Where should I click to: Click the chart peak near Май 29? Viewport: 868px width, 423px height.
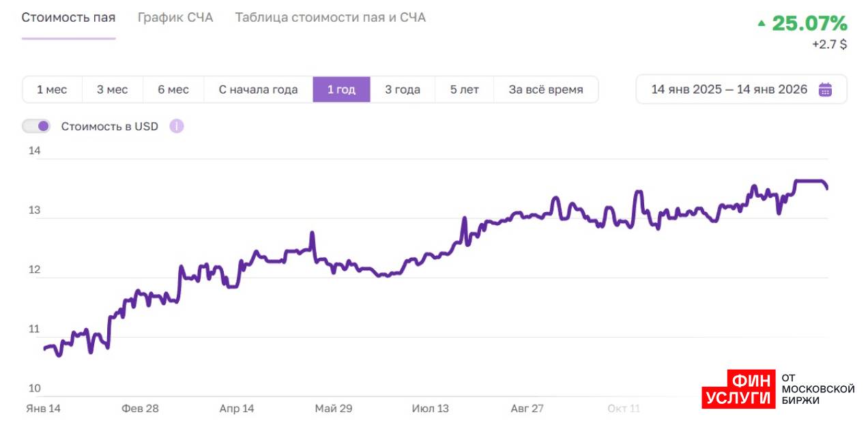[313, 233]
